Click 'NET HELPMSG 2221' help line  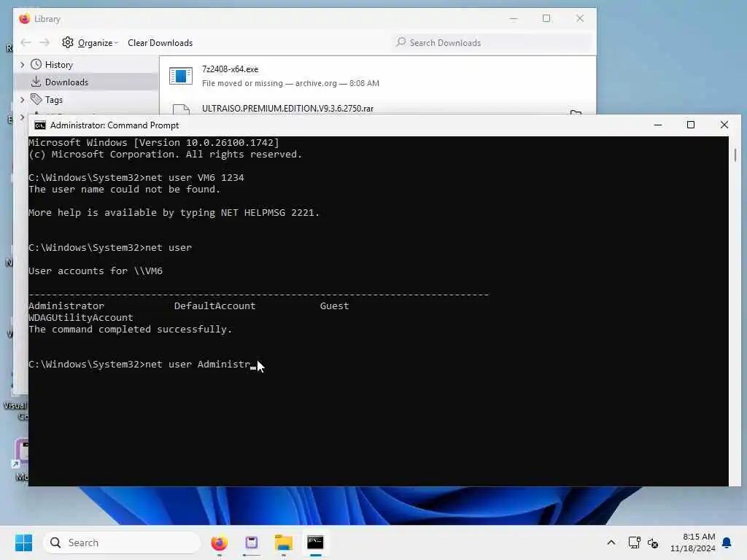(x=174, y=212)
